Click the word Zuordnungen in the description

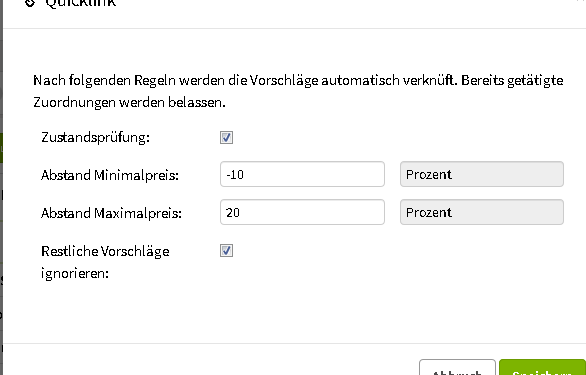74,102
